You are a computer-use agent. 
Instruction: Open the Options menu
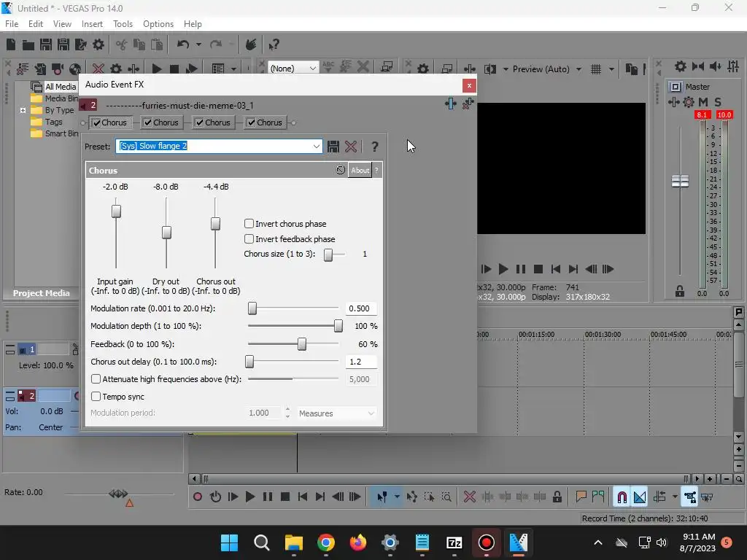click(x=158, y=24)
